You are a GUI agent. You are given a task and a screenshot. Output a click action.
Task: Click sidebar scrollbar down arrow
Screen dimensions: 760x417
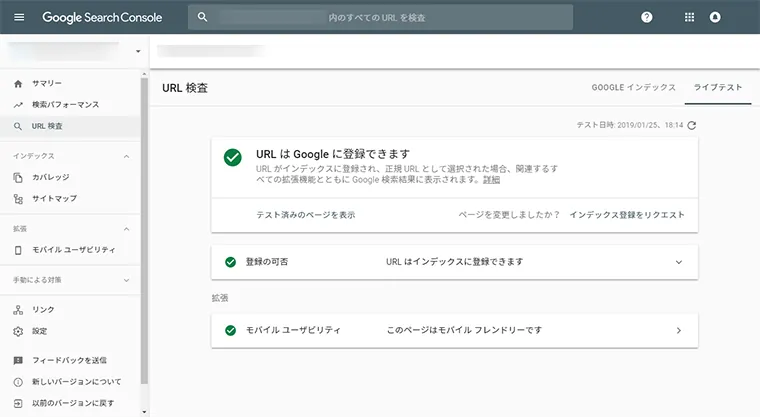(x=144, y=412)
